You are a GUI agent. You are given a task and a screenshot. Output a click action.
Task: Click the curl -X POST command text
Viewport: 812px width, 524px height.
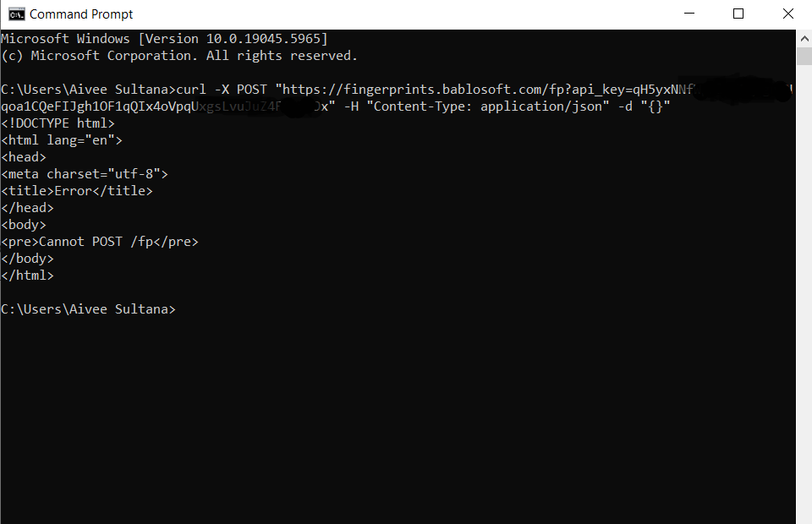tap(222, 90)
